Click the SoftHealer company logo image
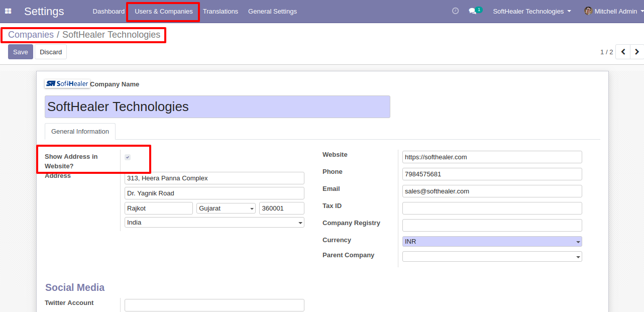Image resolution: width=644 pixels, height=312 pixels. [x=67, y=84]
